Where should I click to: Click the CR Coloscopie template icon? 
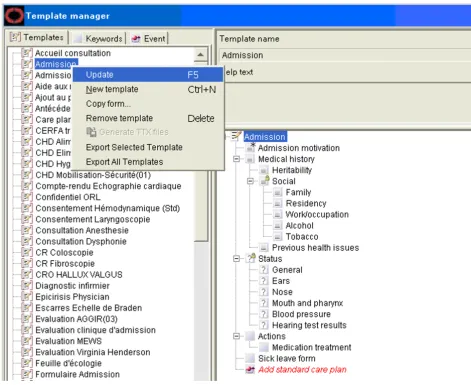(x=27, y=252)
